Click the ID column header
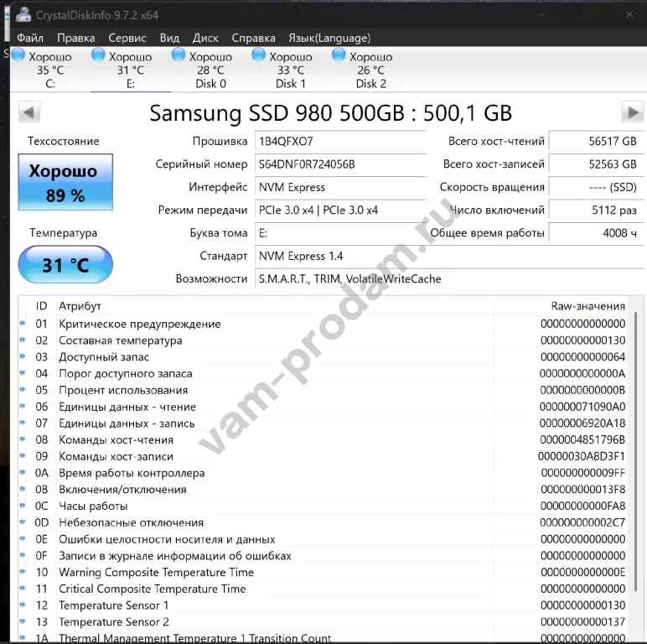 coord(41,306)
